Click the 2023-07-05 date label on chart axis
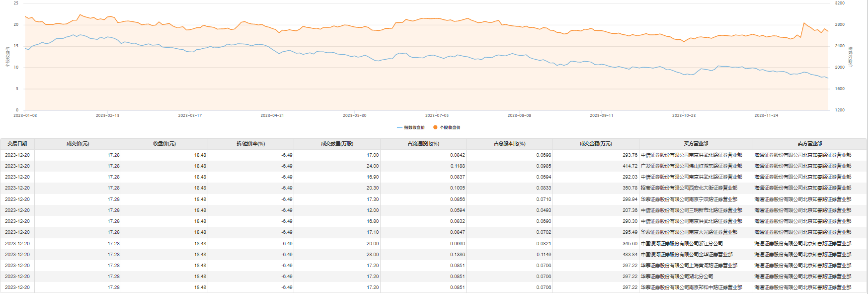This screenshot has height=294, width=868. pyautogui.click(x=437, y=115)
